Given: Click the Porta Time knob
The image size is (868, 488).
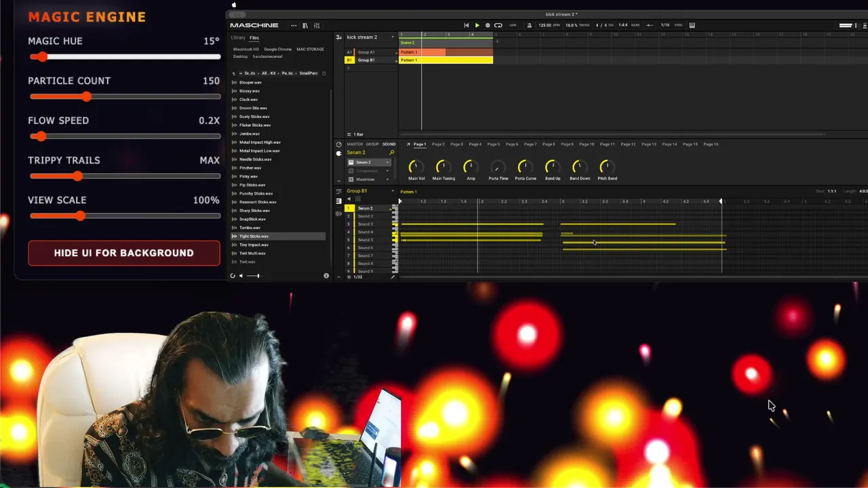Looking at the screenshot, I should pyautogui.click(x=498, y=166).
